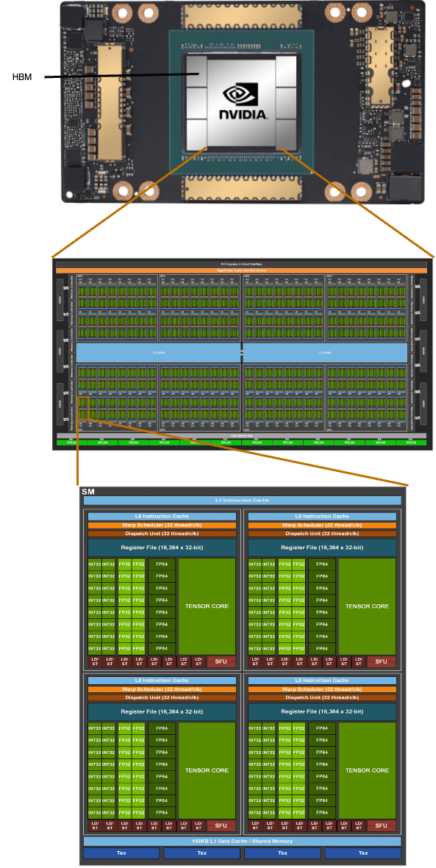
Task: Select the right L2 Cache block
Action: (x=326, y=353)
